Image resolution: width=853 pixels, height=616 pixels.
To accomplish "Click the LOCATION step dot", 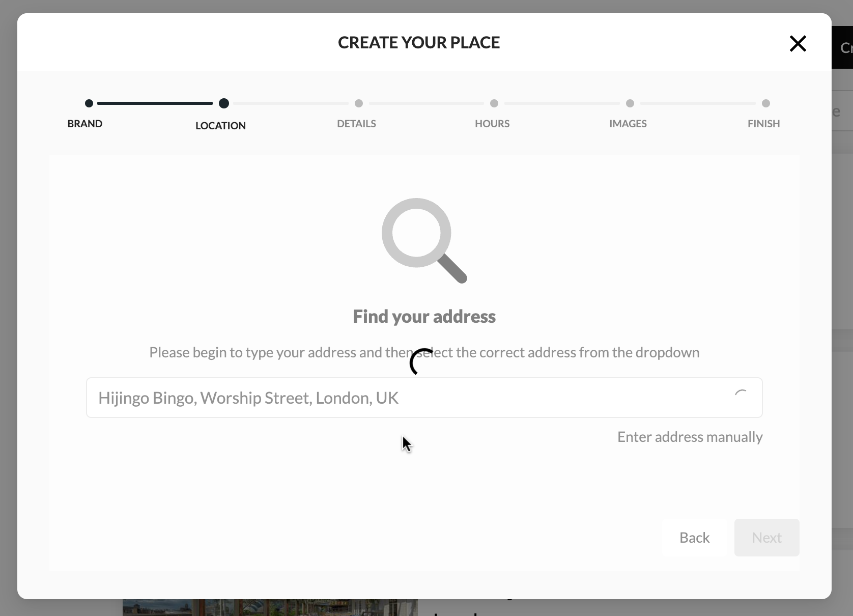I will point(224,103).
